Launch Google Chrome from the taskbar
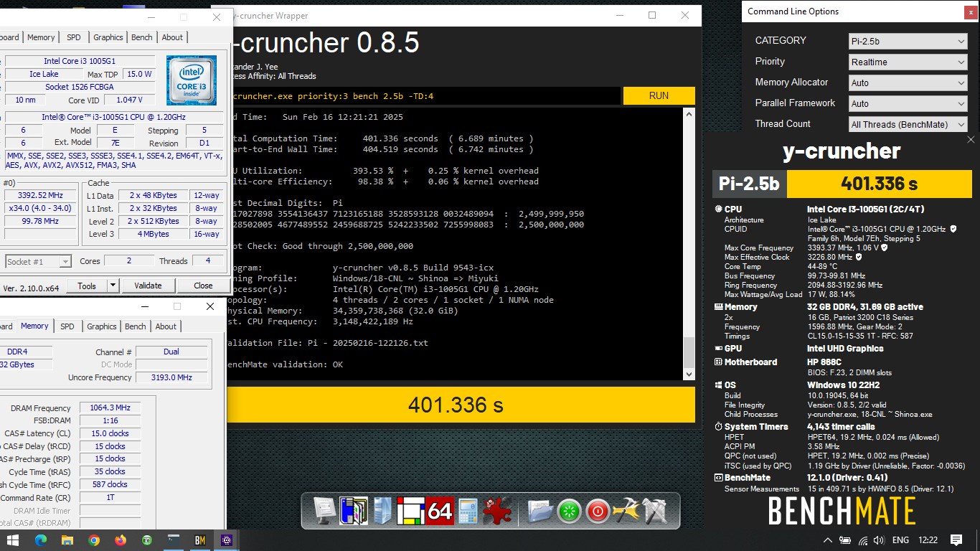This screenshot has width=980, height=551. click(x=94, y=540)
